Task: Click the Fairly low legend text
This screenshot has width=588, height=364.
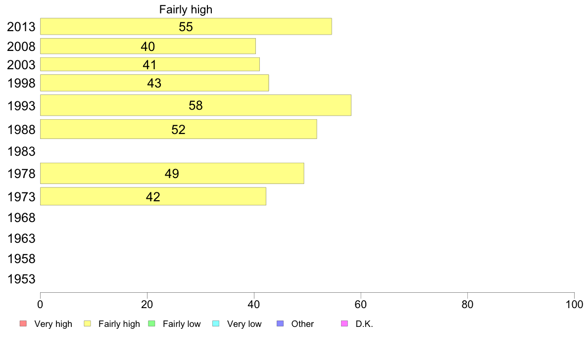Action: 182,324
